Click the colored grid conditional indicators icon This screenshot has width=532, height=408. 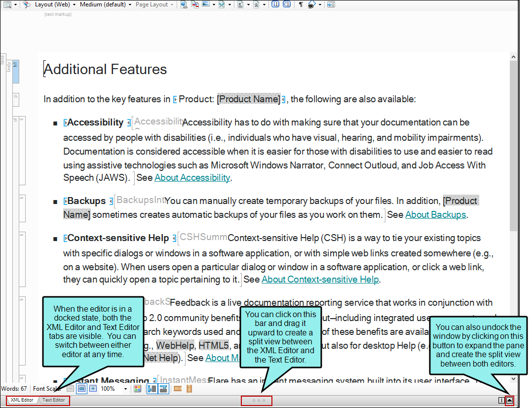[x=138, y=389]
